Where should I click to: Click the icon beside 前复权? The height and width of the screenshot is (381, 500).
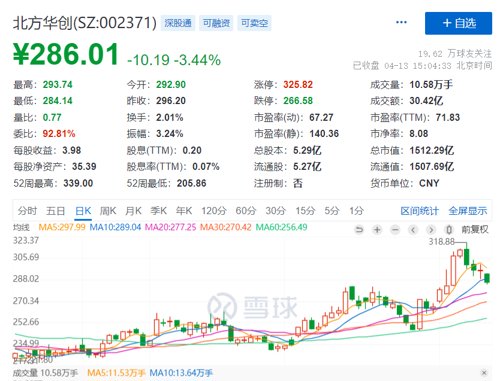tap(449, 230)
